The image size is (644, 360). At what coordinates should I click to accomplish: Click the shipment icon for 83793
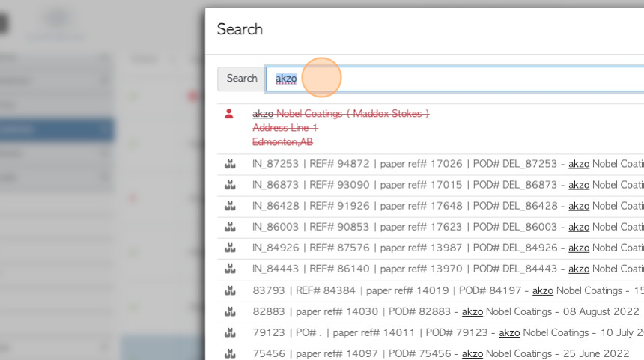point(230,291)
